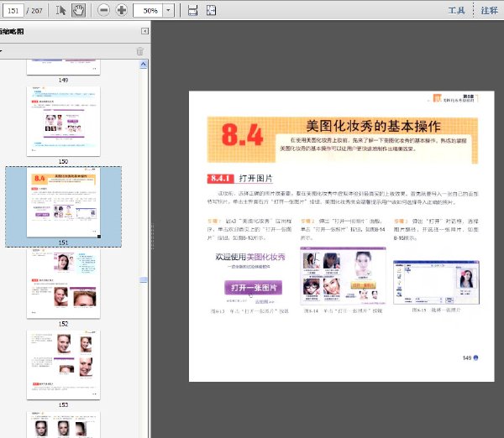Activate the hand pan tool
Screen dimensions: 504x438
point(78,10)
